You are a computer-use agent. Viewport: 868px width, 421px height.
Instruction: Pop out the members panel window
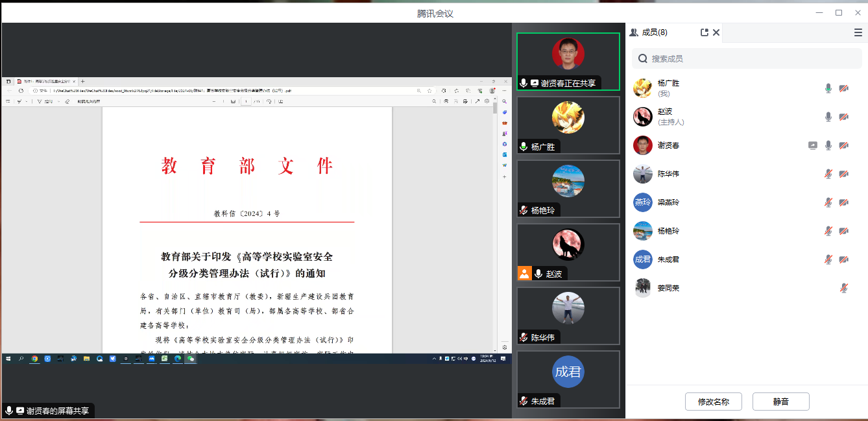coord(705,32)
